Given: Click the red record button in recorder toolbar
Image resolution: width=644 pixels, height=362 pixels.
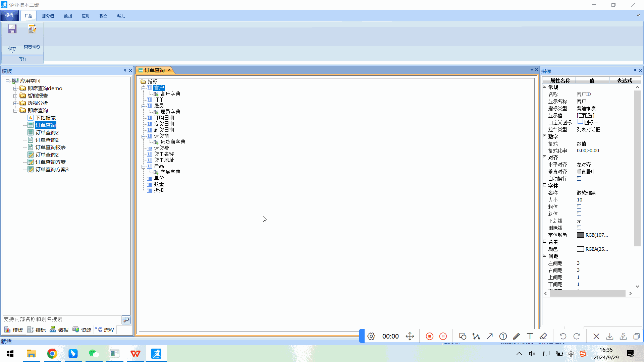Looking at the screenshot, I should 429,336.
